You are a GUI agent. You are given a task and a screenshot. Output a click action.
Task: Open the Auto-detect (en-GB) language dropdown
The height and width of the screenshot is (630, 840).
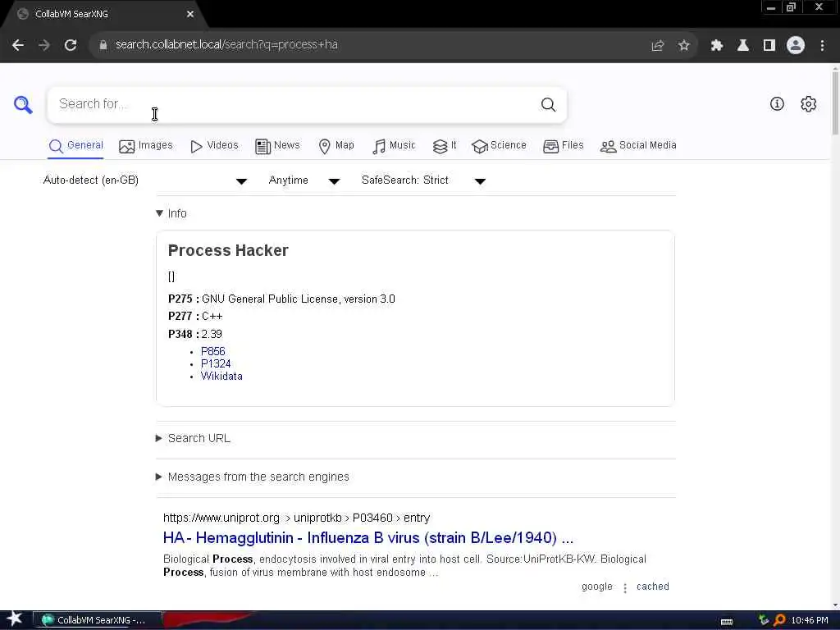[144, 180]
